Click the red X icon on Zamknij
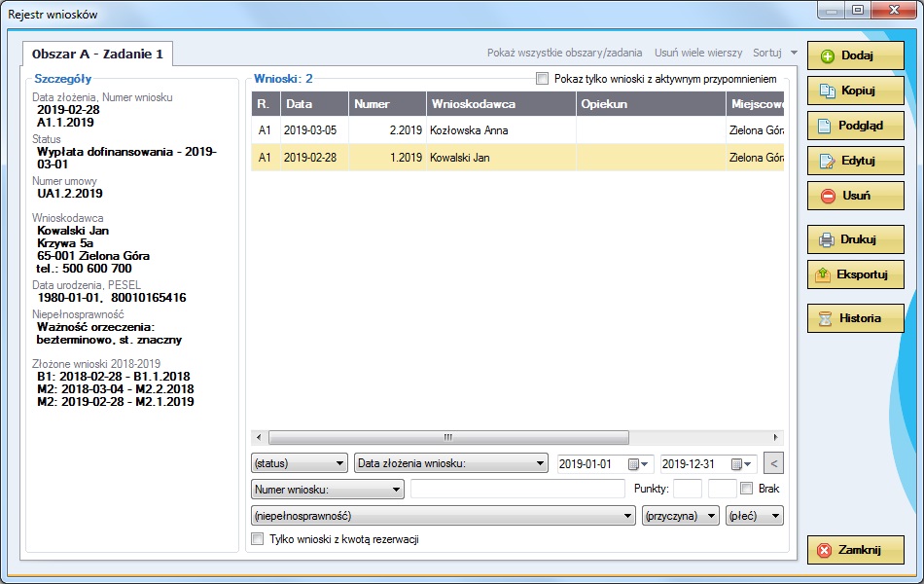924x584 pixels. [x=825, y=550]
